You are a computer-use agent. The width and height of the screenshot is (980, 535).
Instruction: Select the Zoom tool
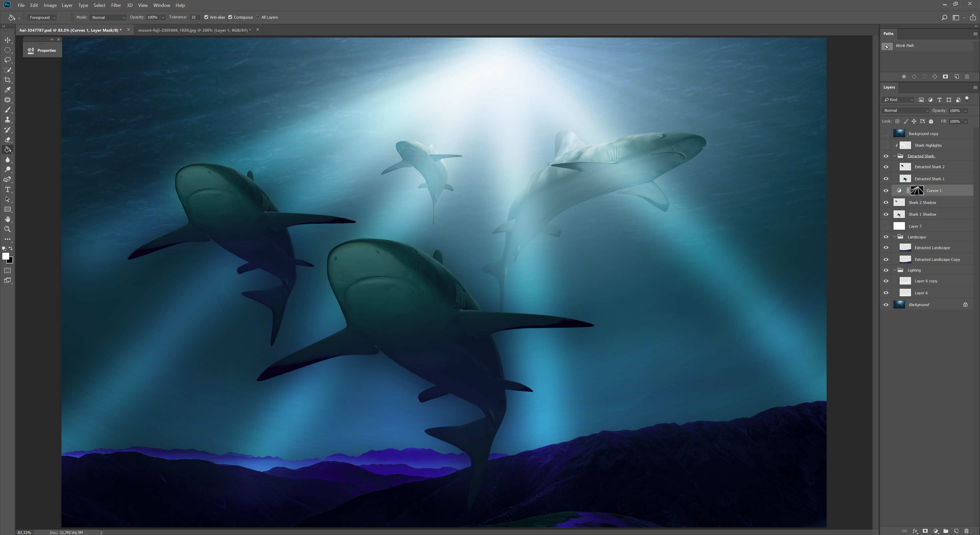(x=8, y=229)
